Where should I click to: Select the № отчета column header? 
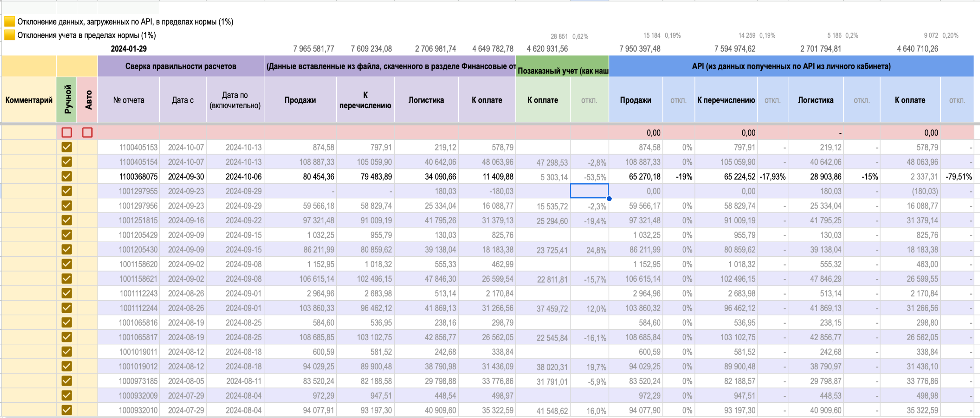[128, 100]
